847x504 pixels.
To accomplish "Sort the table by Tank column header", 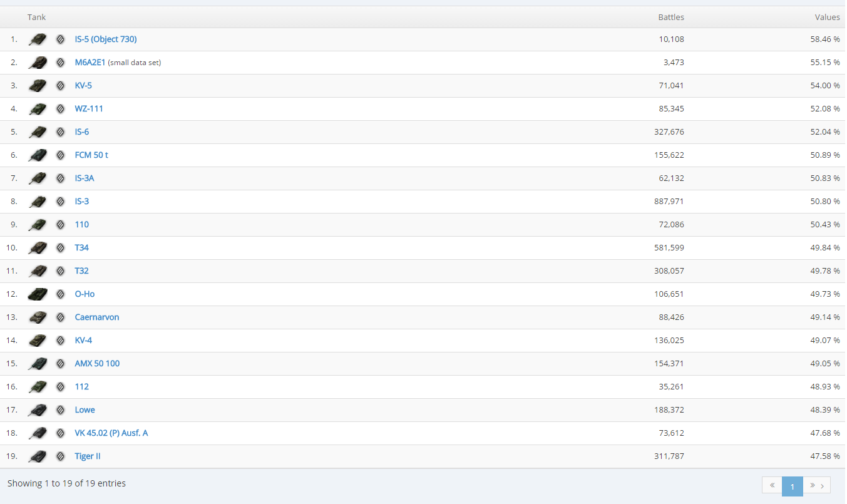I will point(36,17).
